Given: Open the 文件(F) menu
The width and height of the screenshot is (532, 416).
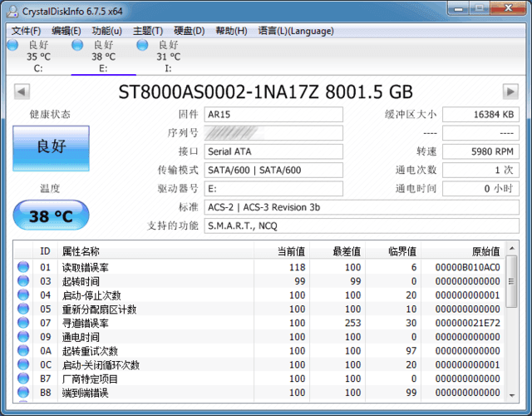Looking at the screenshot, I should pos(26,31).
